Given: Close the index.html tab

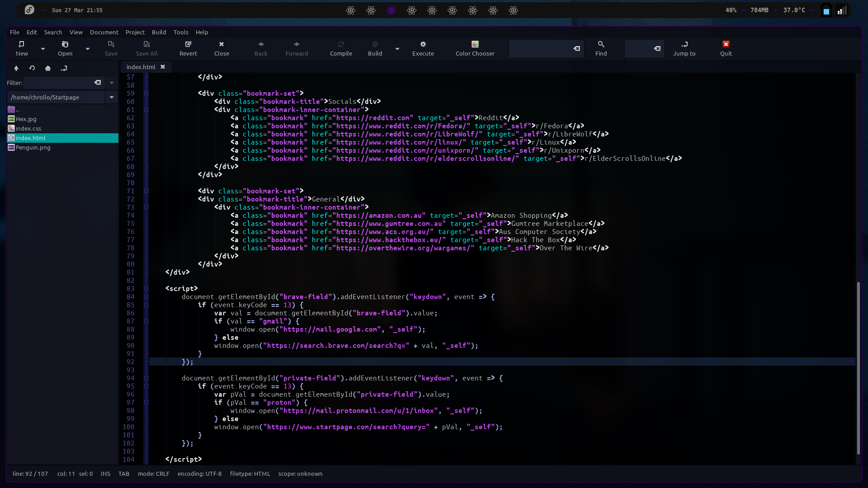Looking at the screenshot, I should 163,67.
